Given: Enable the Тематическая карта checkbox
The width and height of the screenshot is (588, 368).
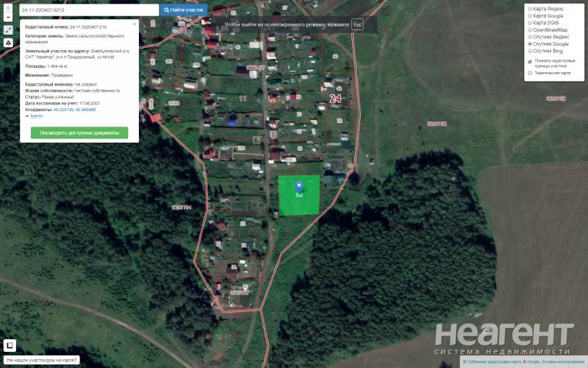Looking at the screenshot, I should tap(530, 73).
